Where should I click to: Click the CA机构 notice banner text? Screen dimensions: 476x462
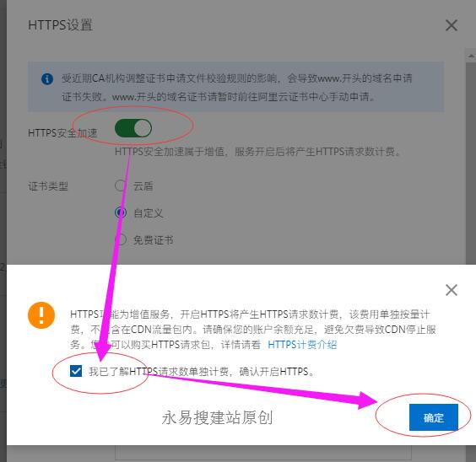pos(237,88)
